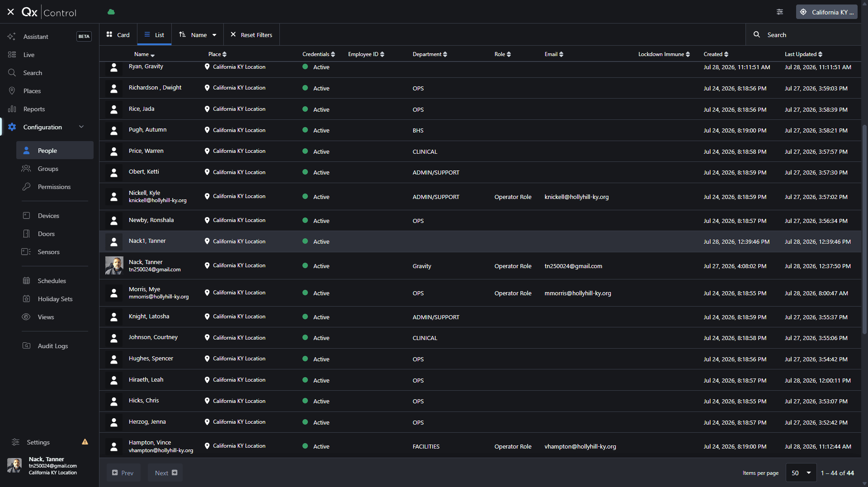Open the Nickell, Kyle row
The image size is (868, 487).
click(x=480, y=197)
